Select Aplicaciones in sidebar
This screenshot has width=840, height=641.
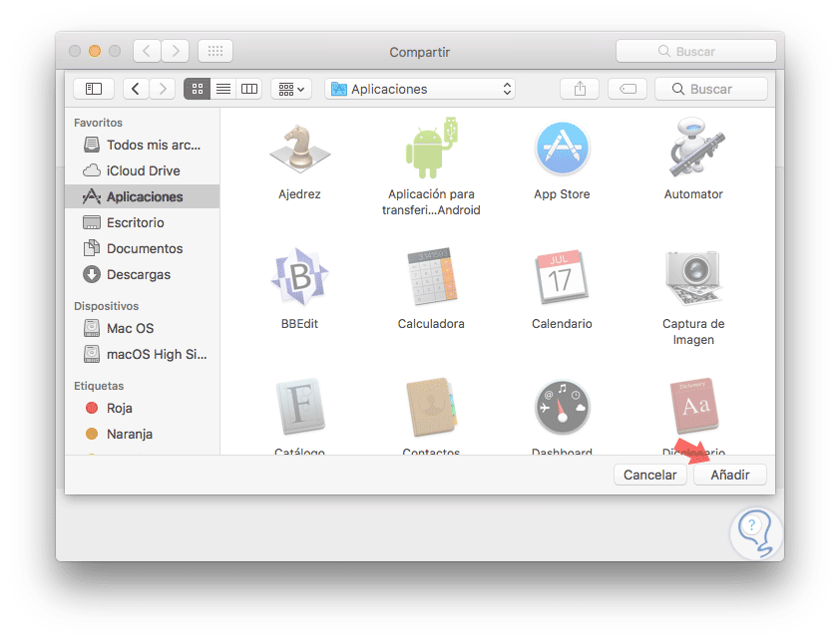pos(142,197)
